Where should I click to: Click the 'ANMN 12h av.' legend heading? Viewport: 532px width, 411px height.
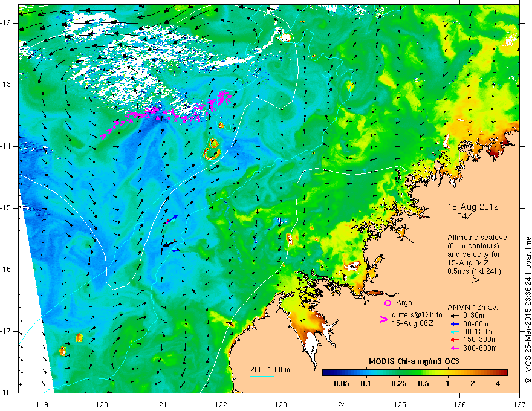pyautogui.click(x=473, y=308)
